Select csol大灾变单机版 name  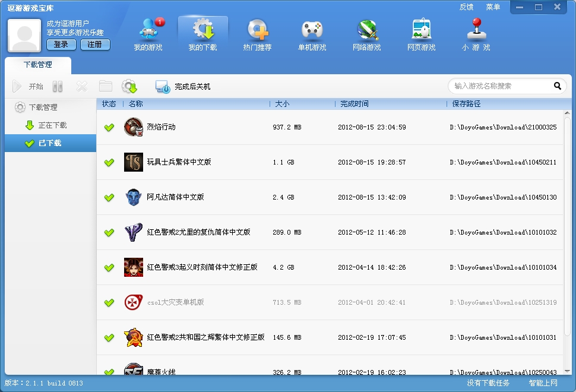click(x=176, y=302)
